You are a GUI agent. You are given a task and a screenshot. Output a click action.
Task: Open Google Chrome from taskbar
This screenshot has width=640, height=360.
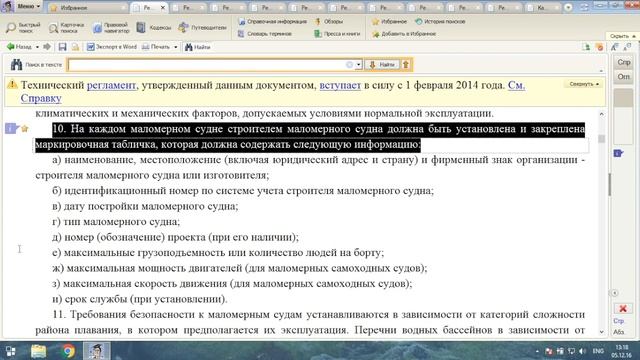[x=68, y=351]
